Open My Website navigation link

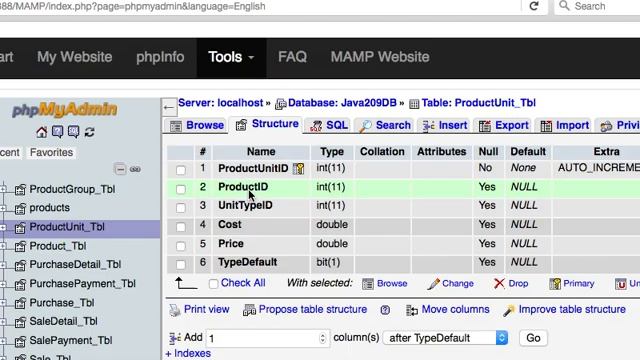coord(75,57)
